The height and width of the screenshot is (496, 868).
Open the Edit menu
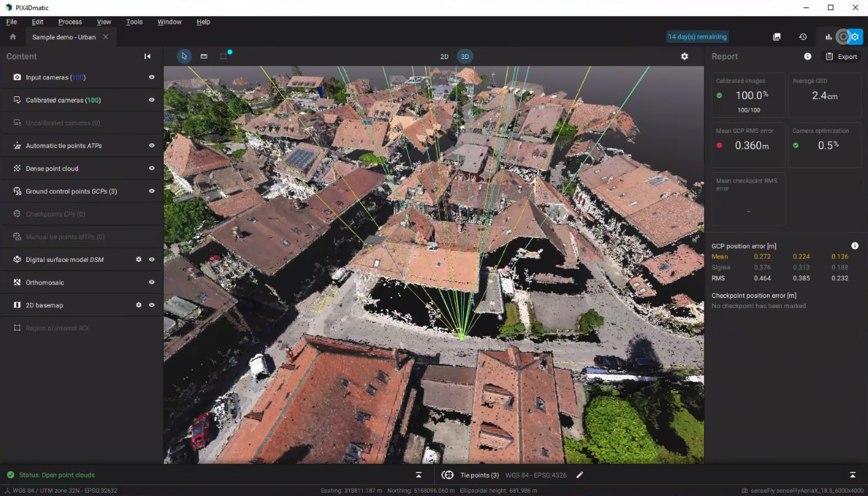(37, 22)
